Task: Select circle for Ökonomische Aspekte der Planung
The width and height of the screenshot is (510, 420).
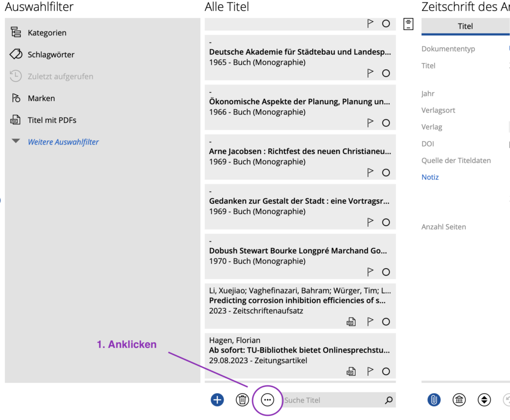Action: (386, 123)
